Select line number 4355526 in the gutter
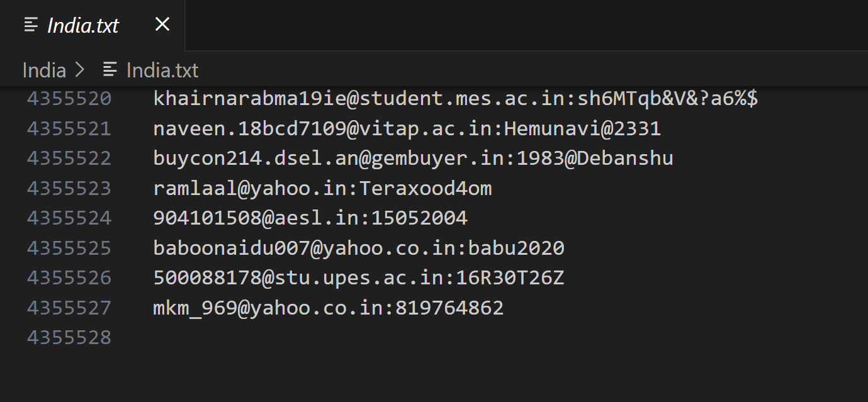The width and height of the screenshot is (868, 402). click(x=69, y=277)
